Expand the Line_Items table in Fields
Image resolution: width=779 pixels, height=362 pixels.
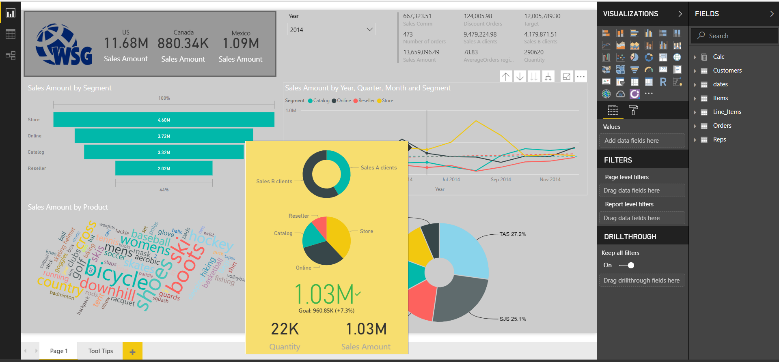(x=696, y=112)
